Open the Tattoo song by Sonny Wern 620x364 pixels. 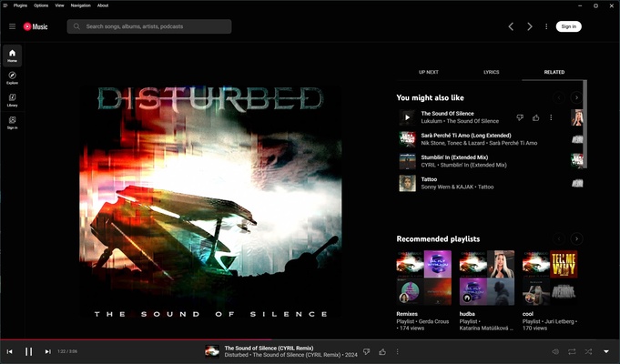coord(429,179)
